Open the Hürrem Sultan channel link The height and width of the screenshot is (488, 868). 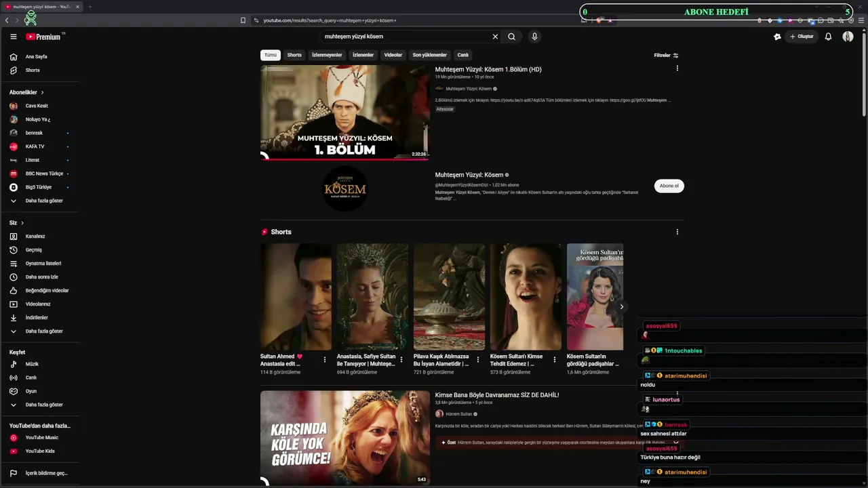[x=459, y=414]
